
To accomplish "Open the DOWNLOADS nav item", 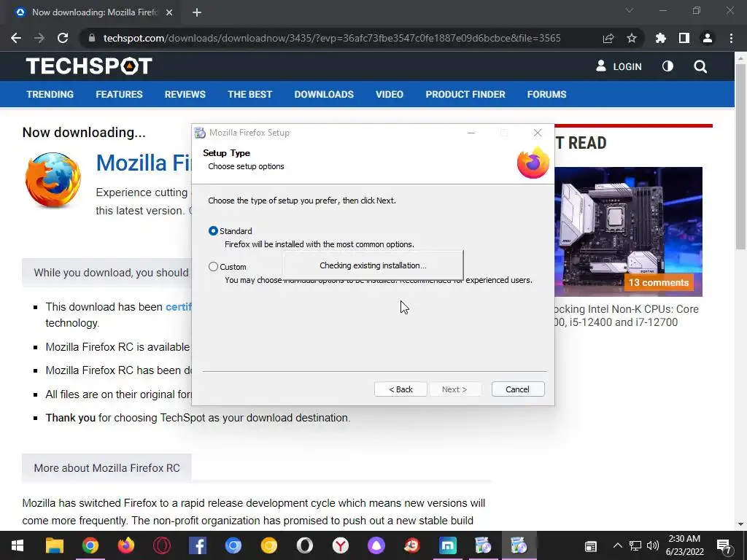I will pyautogui.click(x=324, y=94).
